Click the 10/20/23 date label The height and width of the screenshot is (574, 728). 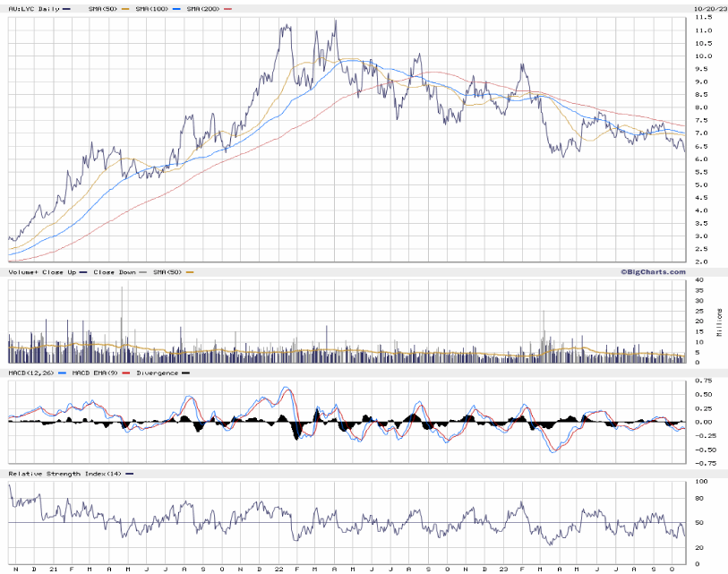point(707,8)
